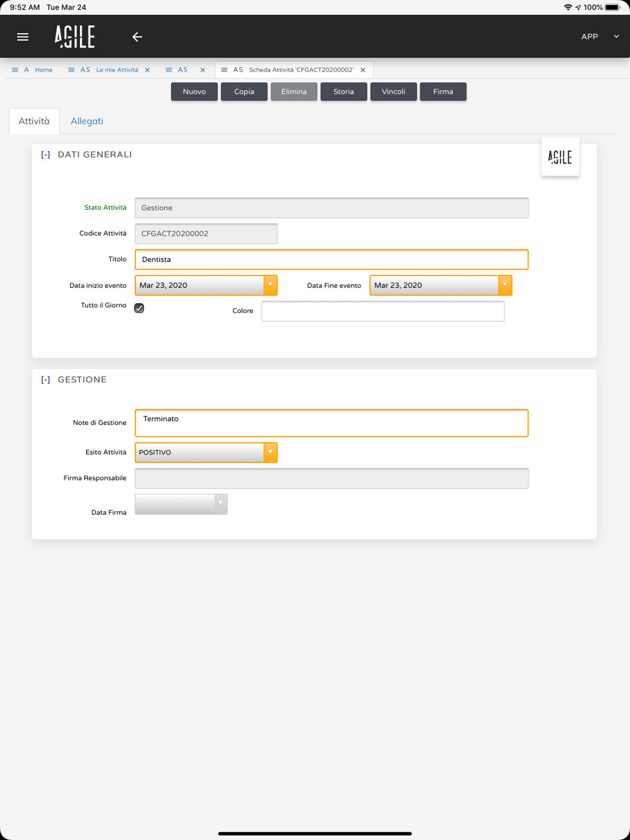Tap the 9:52 AM clock

point(25,7)
